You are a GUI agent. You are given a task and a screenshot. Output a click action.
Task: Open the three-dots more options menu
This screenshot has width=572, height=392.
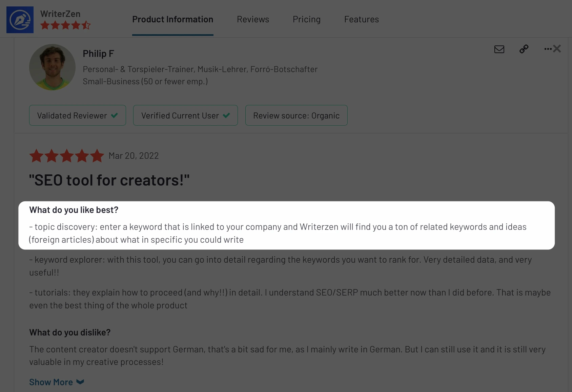click(548, 49)
